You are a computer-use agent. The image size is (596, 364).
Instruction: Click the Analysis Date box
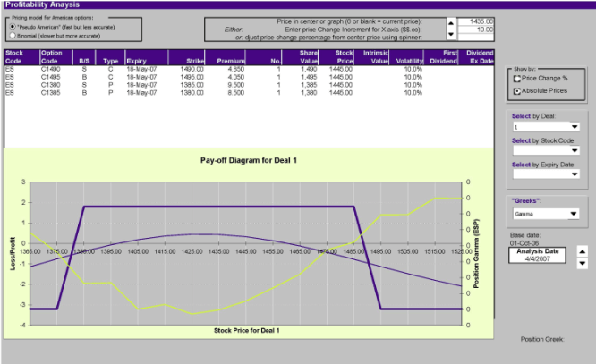pos(542,257)
